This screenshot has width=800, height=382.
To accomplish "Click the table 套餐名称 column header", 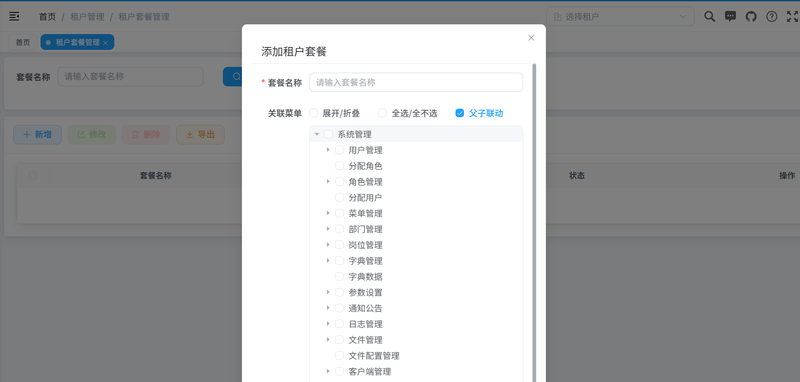I will [x=156, y=175].
